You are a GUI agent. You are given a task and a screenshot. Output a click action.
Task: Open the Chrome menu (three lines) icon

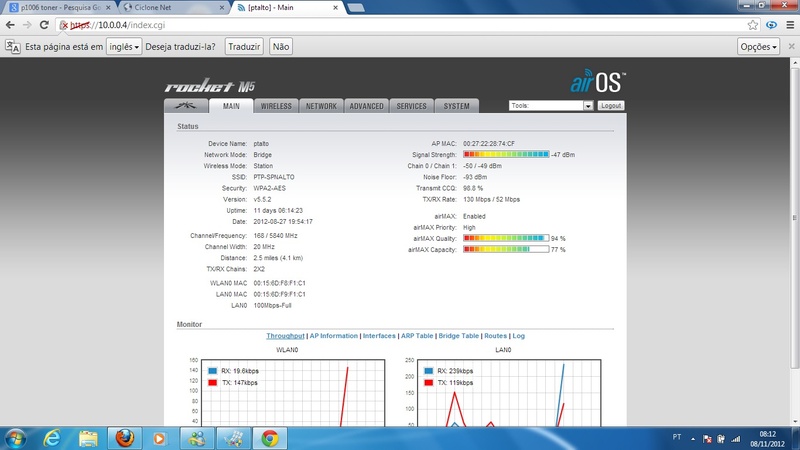click(790, 25)
